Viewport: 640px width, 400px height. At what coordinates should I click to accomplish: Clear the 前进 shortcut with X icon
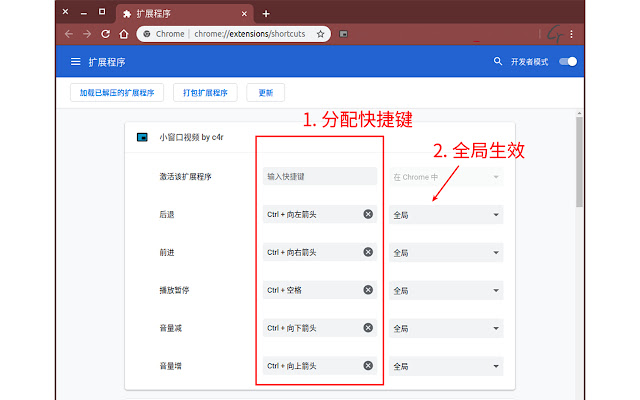[368, 252]
